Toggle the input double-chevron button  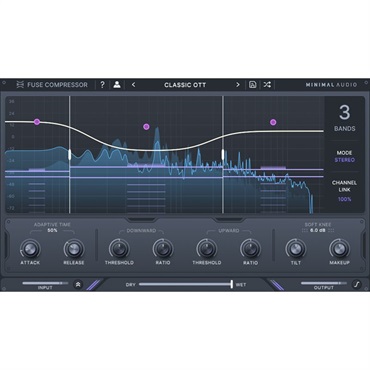(78, 284)
